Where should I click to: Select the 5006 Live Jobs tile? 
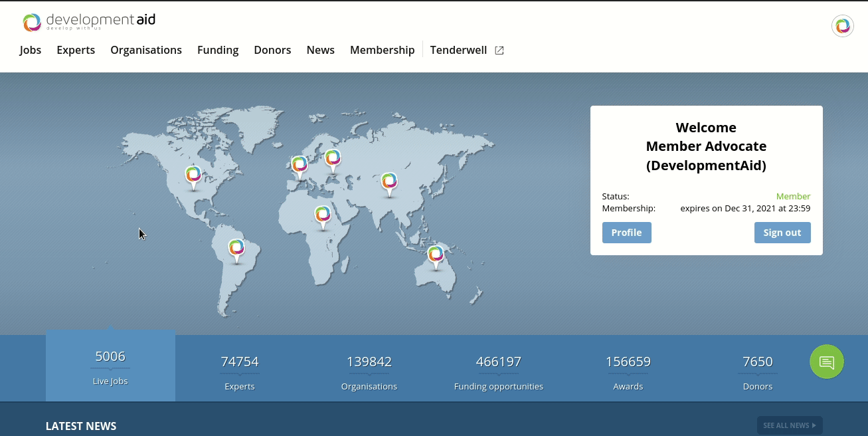tap(110, 366)
